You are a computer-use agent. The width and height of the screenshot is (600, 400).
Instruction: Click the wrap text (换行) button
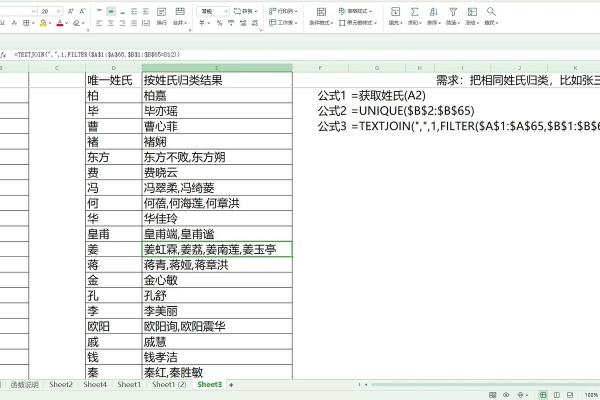pyautogui.click(x=161, y=16)
